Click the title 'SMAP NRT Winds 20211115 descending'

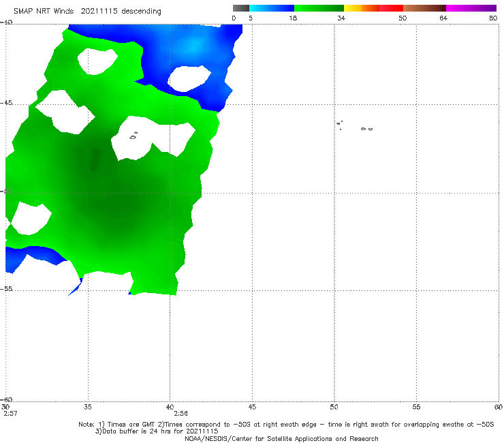click(x=87, y=12)
